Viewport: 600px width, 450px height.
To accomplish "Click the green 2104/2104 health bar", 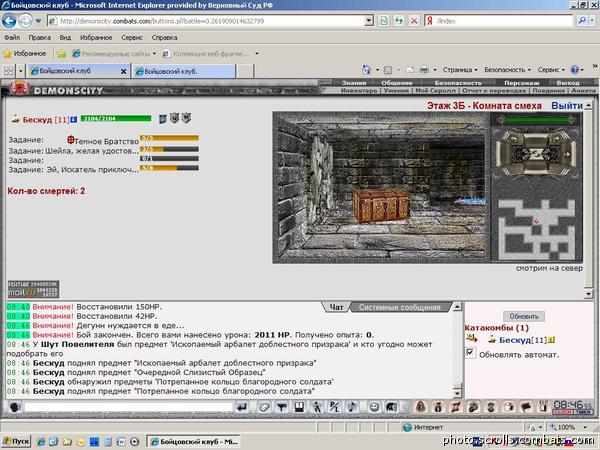I will (x=116, y=119).
